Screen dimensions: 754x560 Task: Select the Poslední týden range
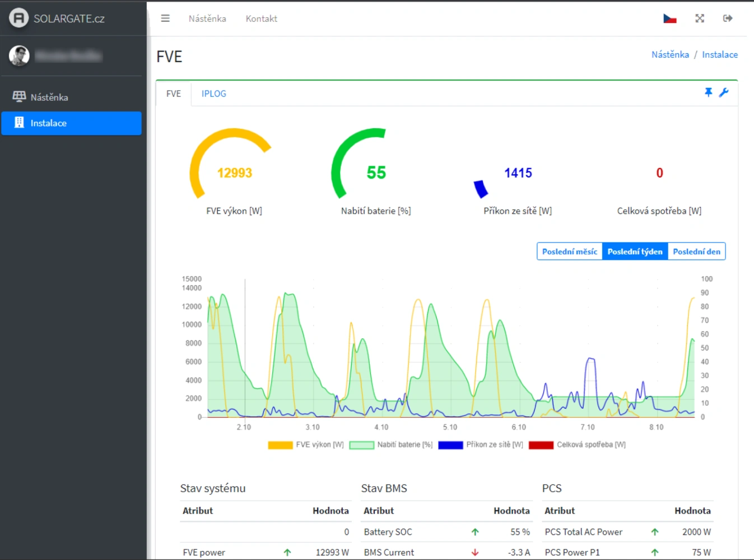point(635,251)
